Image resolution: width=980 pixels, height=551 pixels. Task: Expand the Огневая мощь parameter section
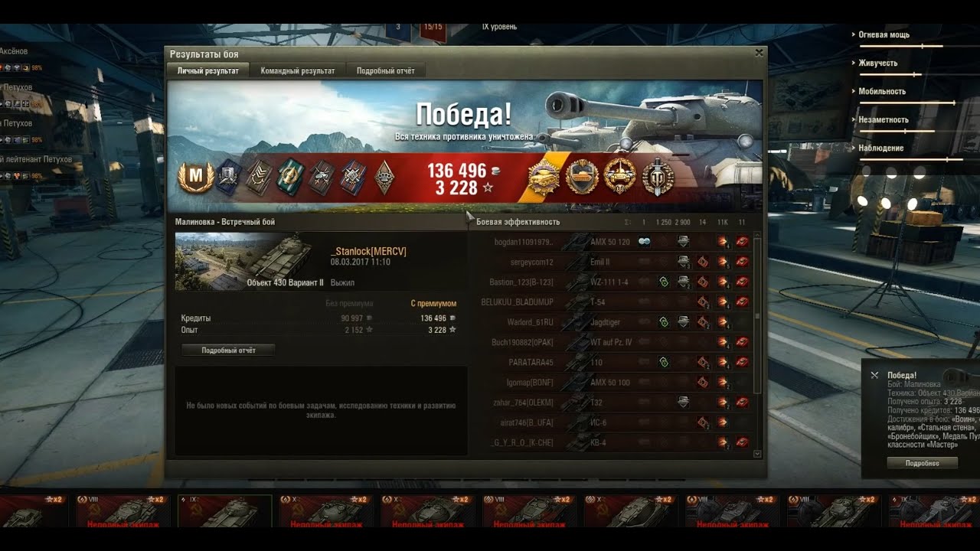[883, 34]
